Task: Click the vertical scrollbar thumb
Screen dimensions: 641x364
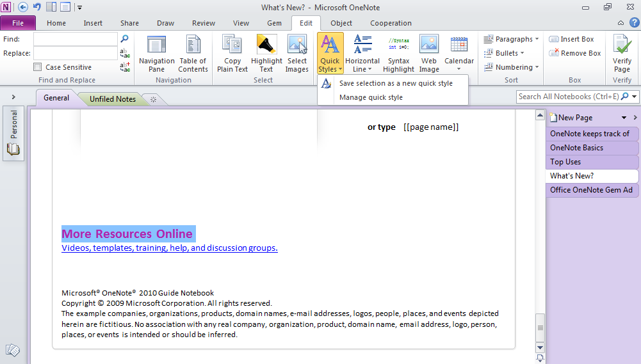Action: click(x=540, y=328)
